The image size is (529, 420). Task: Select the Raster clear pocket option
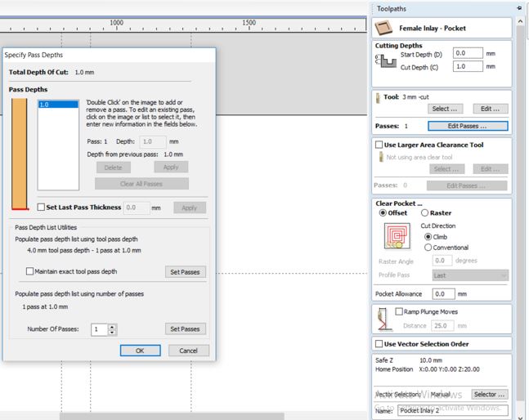pyautogui.click(x=424, y=212)
